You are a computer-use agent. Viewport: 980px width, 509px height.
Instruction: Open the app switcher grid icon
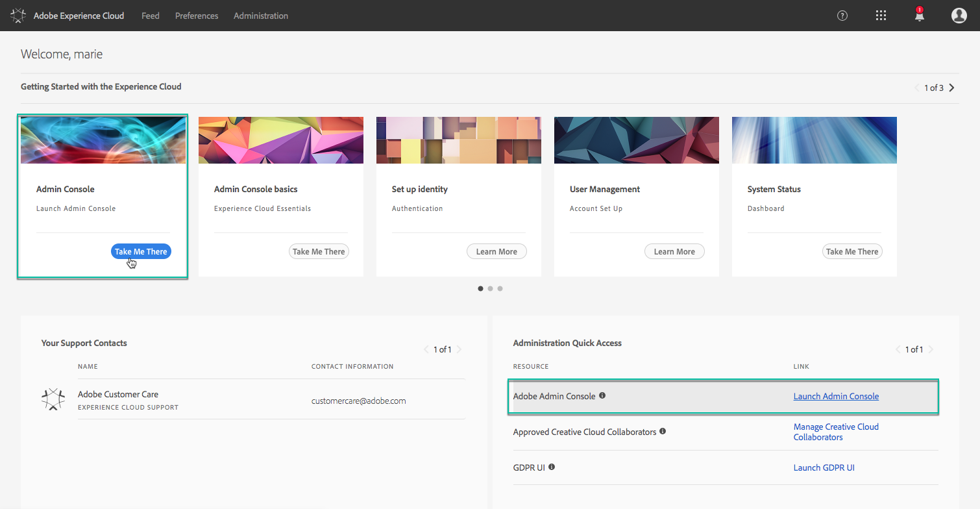pos(881,15)
